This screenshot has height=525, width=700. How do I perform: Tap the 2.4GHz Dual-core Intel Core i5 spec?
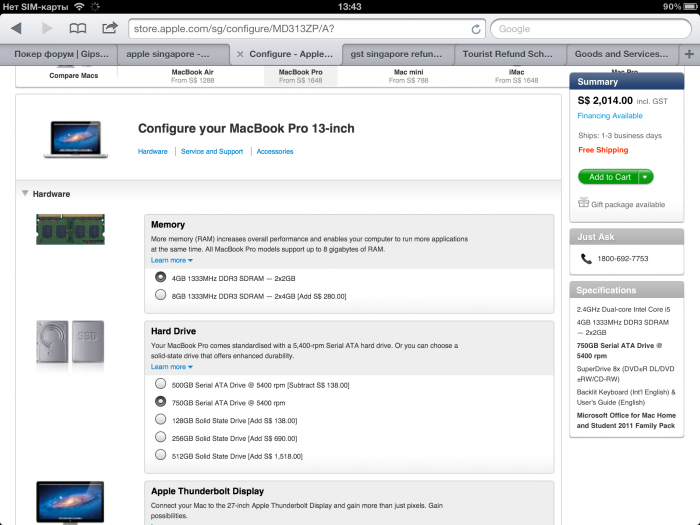coord(623,309)
